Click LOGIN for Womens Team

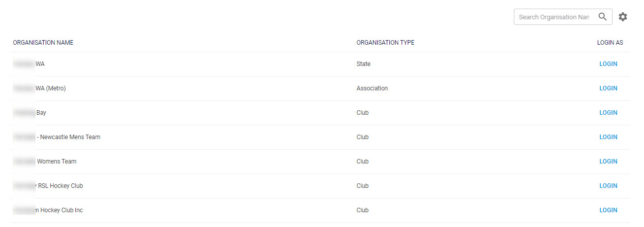click(608, 161)
